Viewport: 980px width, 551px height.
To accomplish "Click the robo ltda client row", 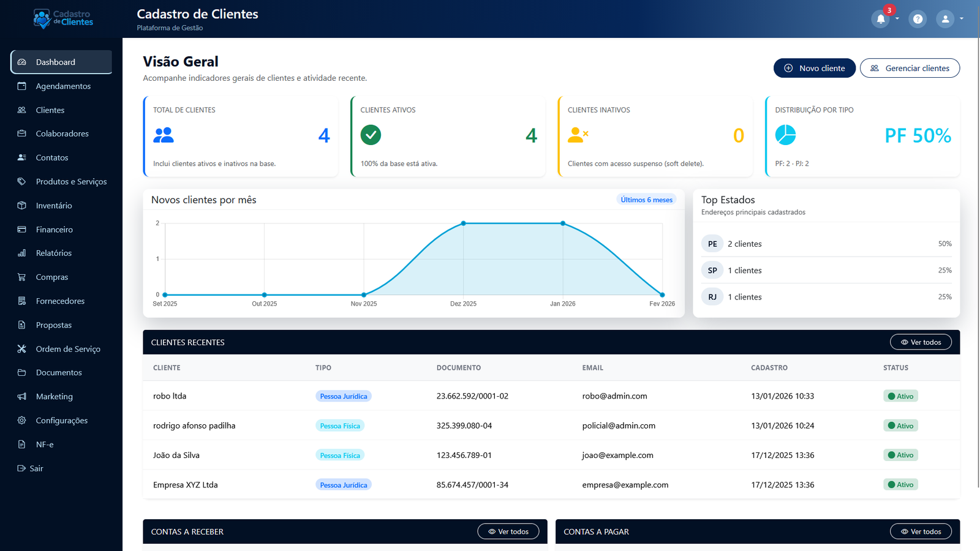I will [170, 396].
